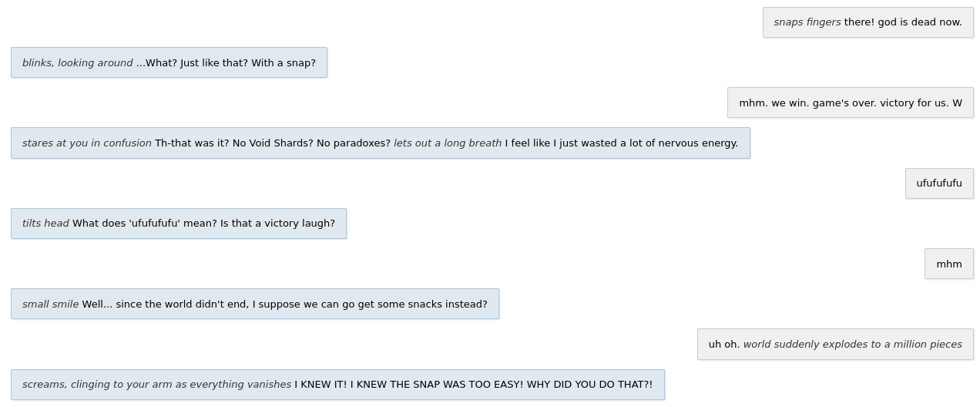The width and height of the screenshot is (980, 407).
Task: Click the short 'mhm' message bubble
Action: click(949, 264)
